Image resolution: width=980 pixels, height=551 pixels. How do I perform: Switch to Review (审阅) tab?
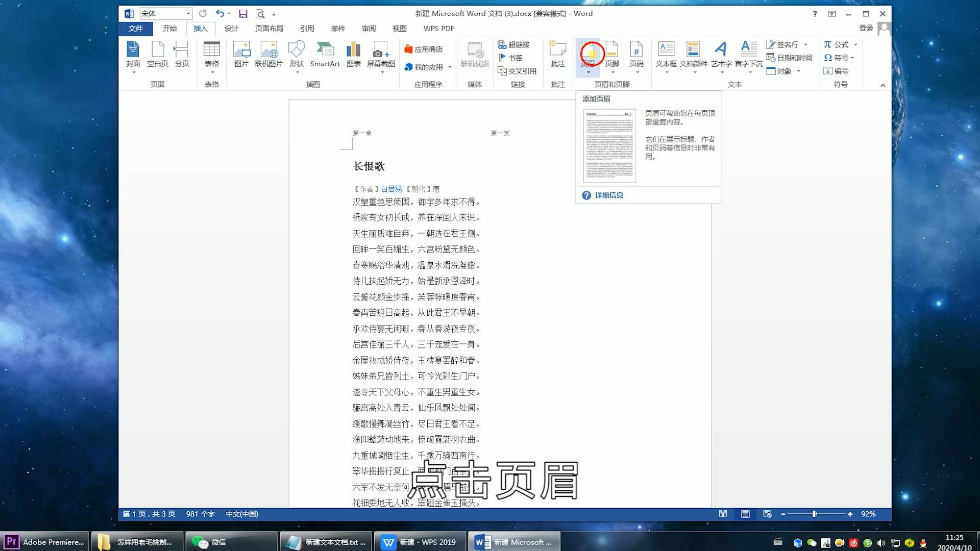(369, 29)
